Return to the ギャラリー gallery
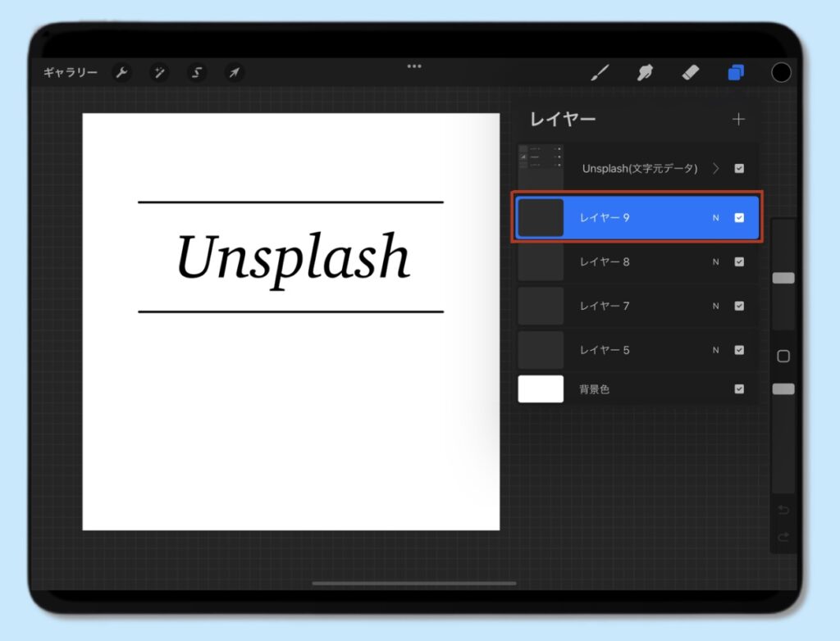The height and width of the screenshot is (641, 840). click(71, 72)
